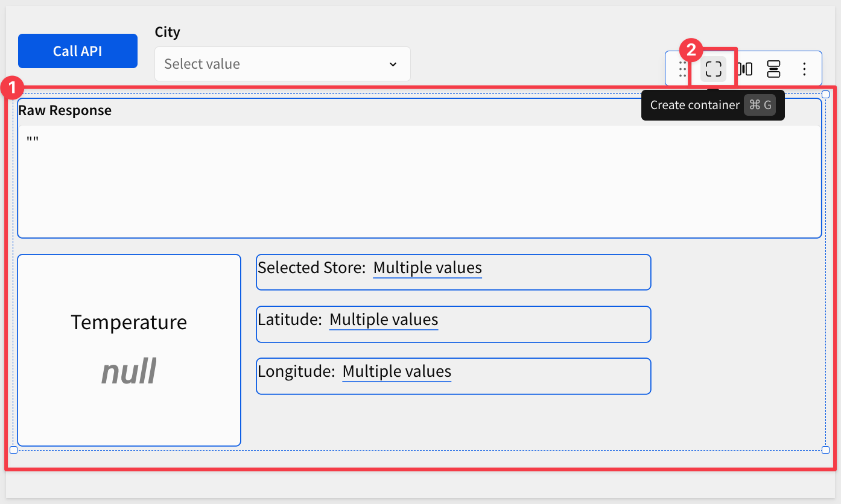
Task: Click the Selected Store 'Multiple values' link
Action: pos(427,268)
